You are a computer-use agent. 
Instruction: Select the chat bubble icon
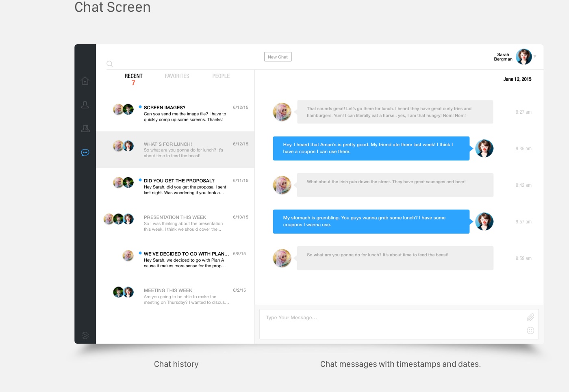pyautogui.click(x=85, y=153)
